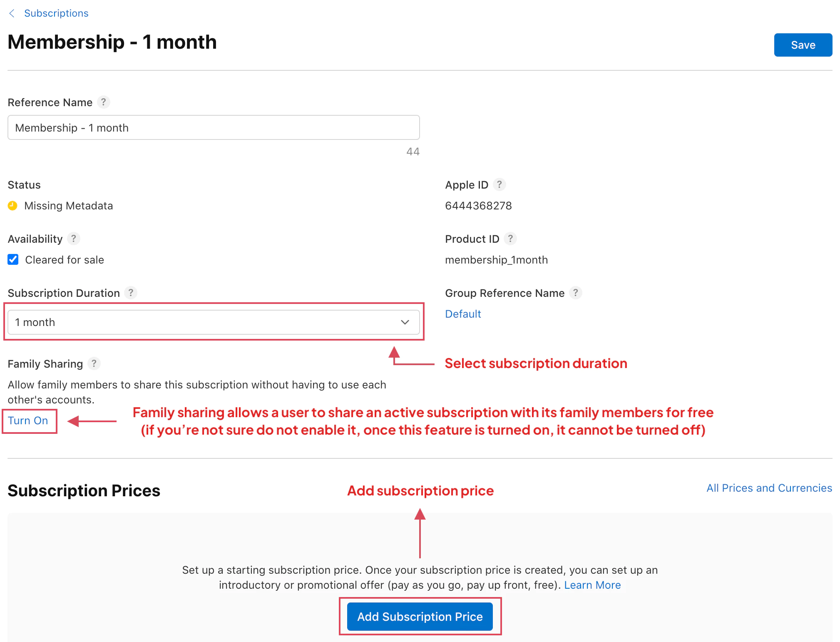
Task: View All Prices and Currencies
Action: (769, 488)
